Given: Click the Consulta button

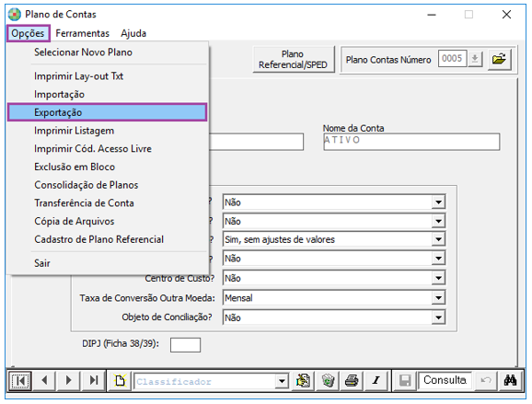Looking at the screenshot, I should pyautogui.click(x=445, y=380).
